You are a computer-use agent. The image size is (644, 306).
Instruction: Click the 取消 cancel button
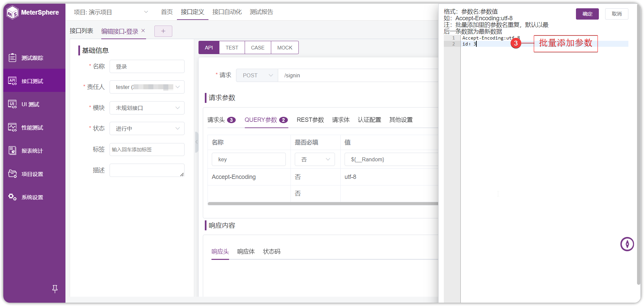point(616,14)
